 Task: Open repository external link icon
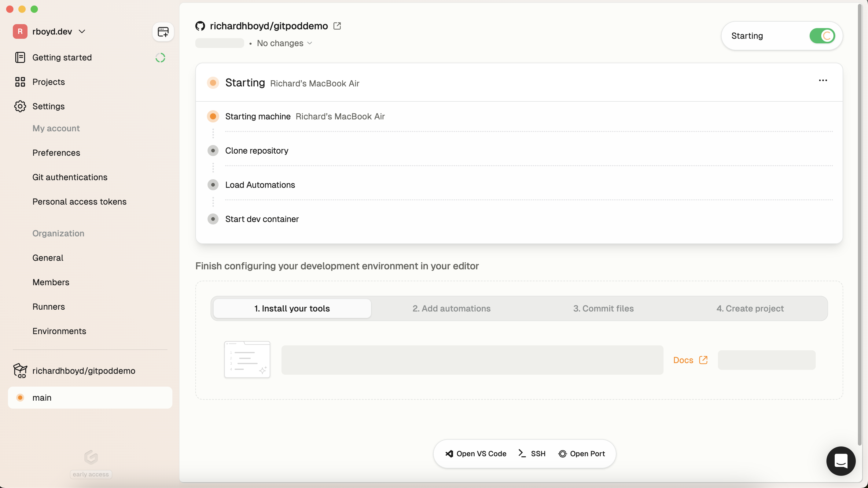coord(337,26)
